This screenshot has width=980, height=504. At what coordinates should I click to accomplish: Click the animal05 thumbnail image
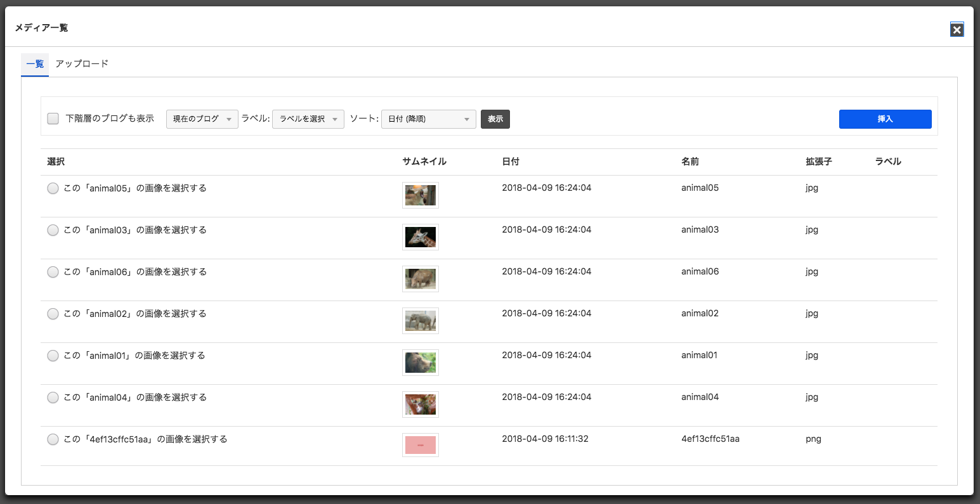coord(420,195)
